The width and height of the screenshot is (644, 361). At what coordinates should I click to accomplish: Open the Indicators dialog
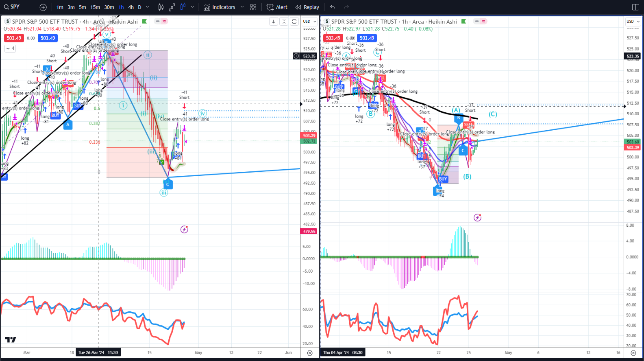pos(220,7)
